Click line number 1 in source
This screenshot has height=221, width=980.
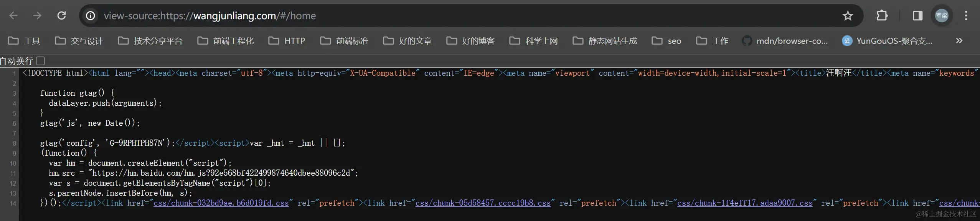[x=14, y=73]
